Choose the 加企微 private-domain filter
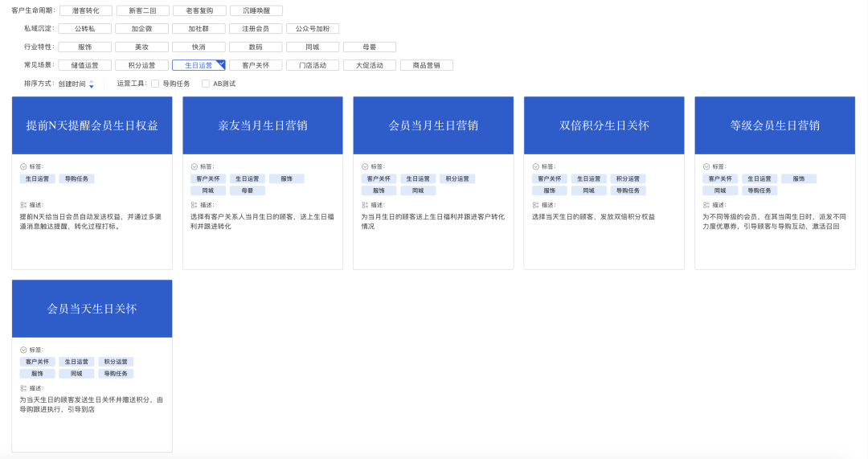 [141, 29]
